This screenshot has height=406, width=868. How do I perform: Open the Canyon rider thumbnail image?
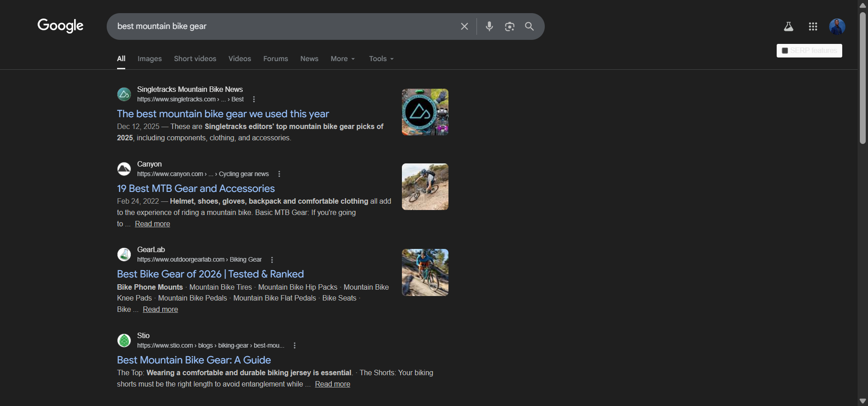pyautogui.click(x=425, y=186)
